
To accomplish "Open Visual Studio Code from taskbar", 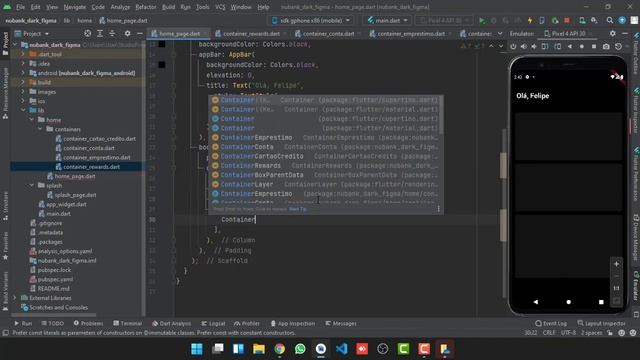I will pyautogui.click(x=342, y=349).
